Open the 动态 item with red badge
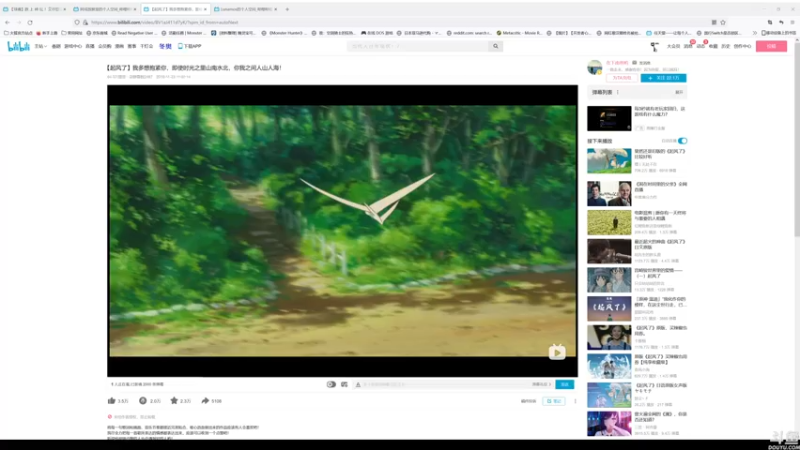Screen dimensions: 800x450 coord(701,46)
